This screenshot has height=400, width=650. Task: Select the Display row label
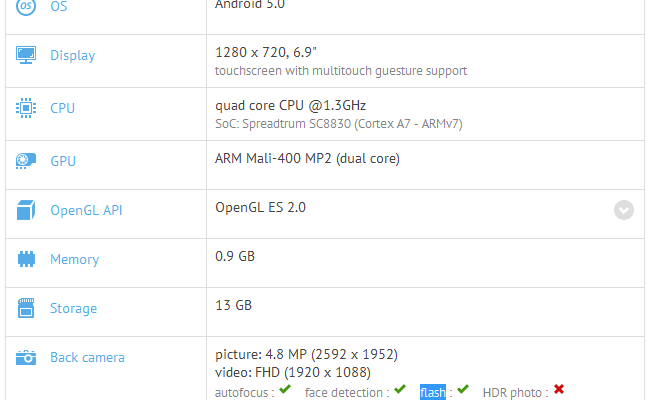72,56
